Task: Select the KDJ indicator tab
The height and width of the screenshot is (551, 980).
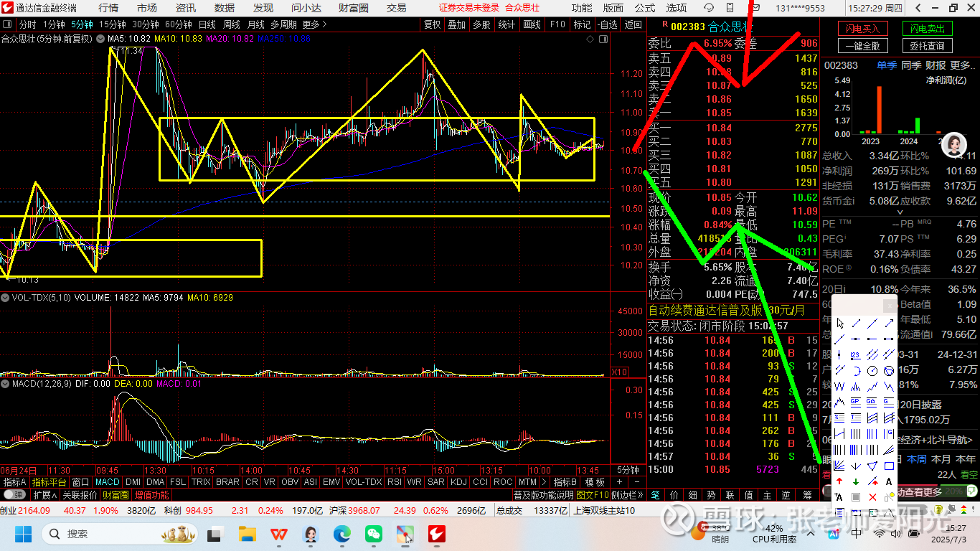Action: (458, 482)
